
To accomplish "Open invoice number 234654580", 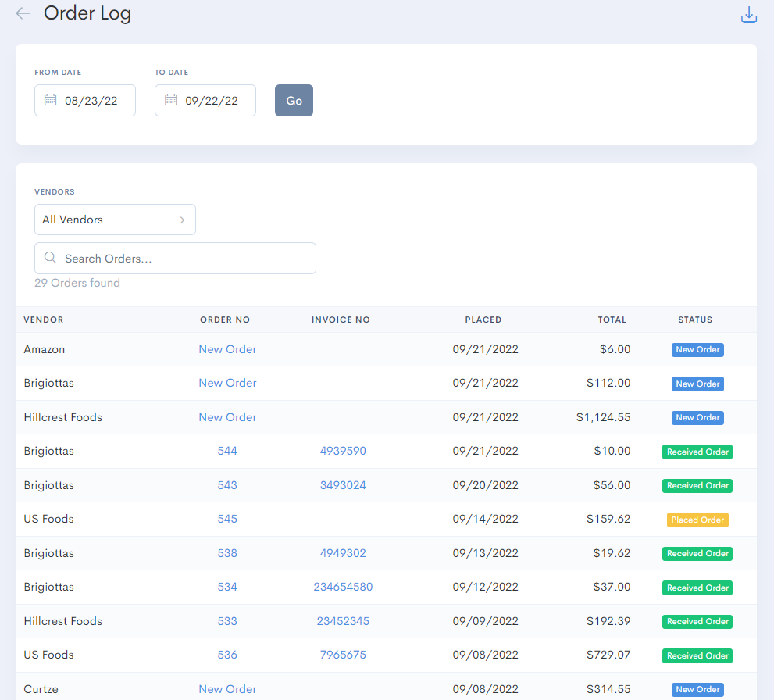I will click(343, 587).
